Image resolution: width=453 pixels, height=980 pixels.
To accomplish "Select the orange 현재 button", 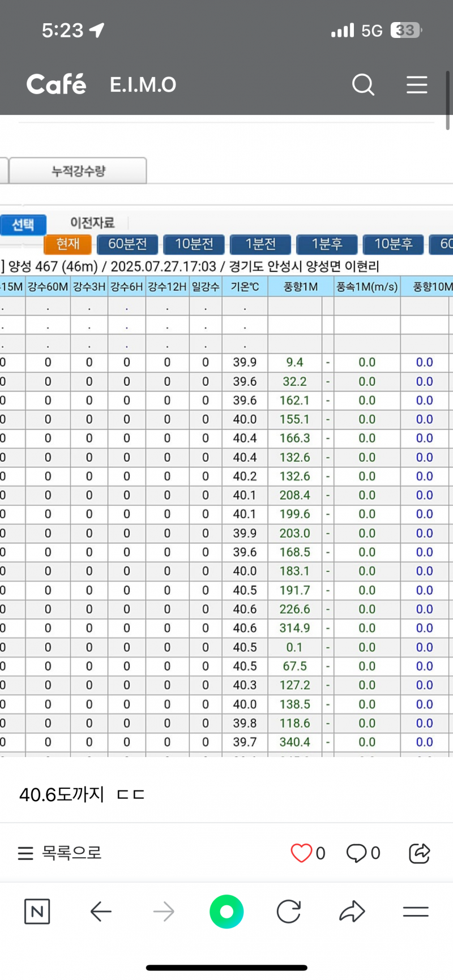I will tap(68, 244).
